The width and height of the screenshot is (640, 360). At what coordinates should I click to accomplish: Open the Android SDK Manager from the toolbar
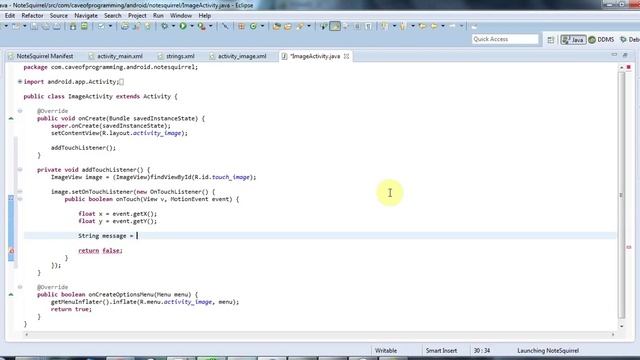(73, 27)
